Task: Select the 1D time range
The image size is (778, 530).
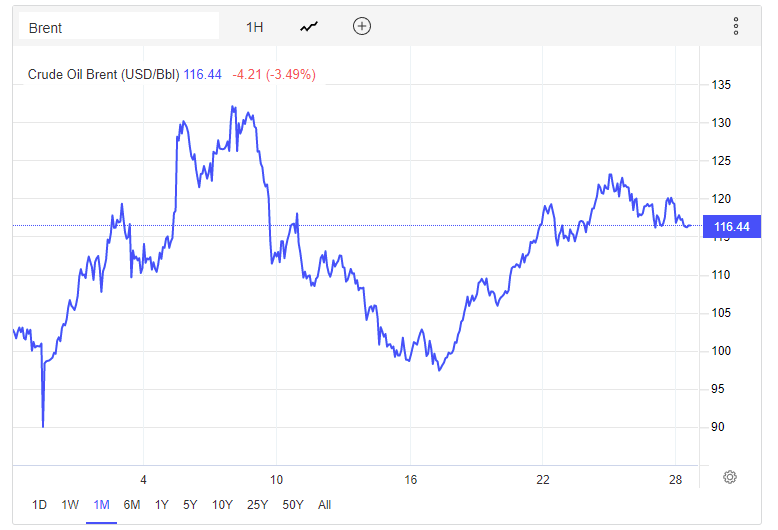Action: [x=39, y=505]
